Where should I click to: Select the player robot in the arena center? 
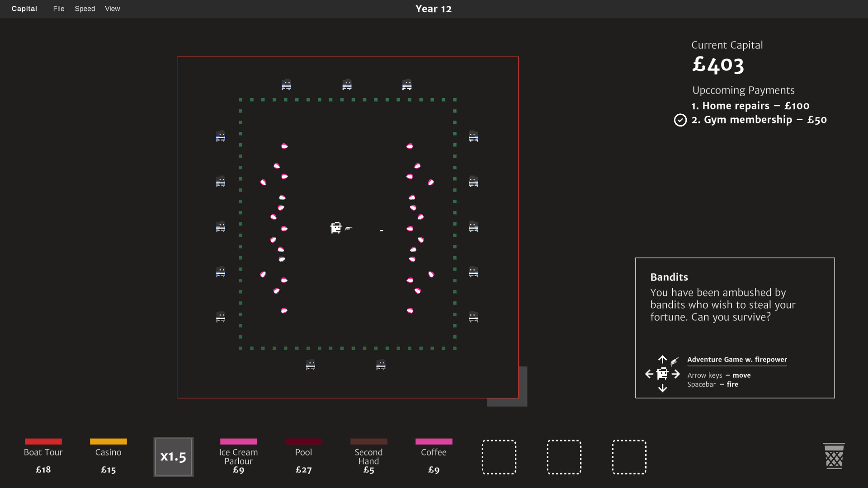[336, 228]
